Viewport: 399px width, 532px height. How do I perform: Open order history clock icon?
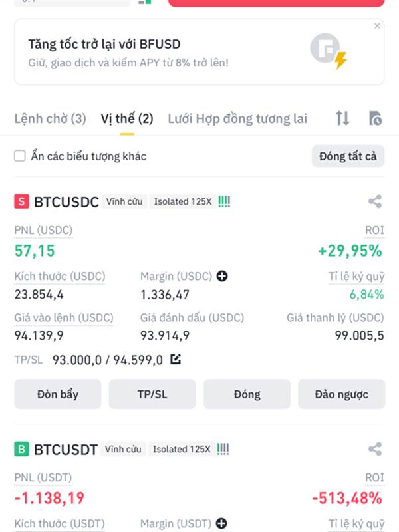click(x=375, y=118)
